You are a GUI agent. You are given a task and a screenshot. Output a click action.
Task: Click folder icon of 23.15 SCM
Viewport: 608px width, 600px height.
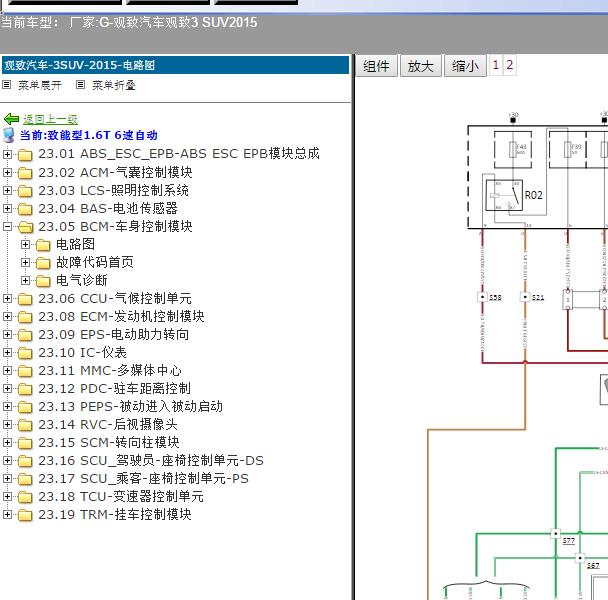25,443
